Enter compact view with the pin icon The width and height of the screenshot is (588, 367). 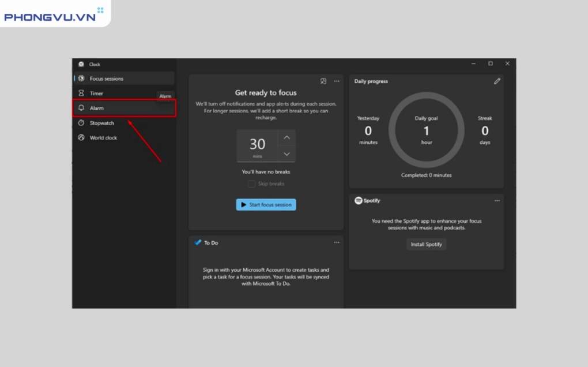click(324, 81)
